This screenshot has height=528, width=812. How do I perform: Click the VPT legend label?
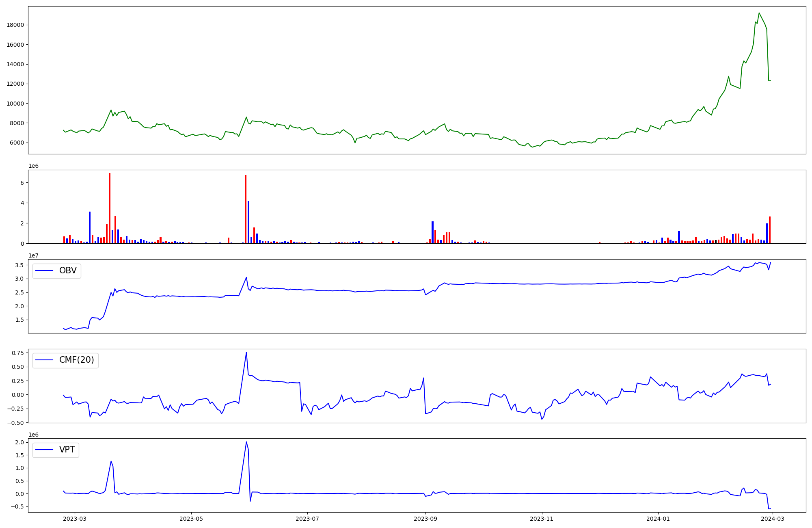click(x=67, y=450)
